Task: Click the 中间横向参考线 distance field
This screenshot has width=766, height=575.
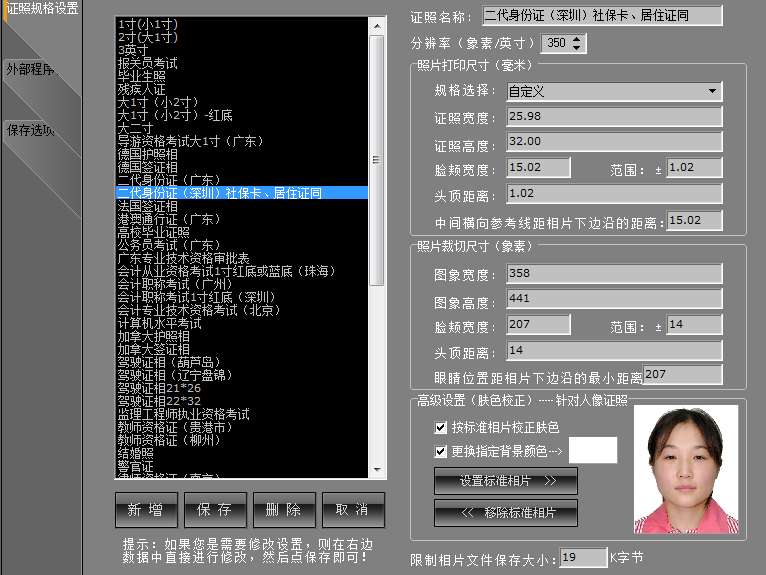Action: (x=694, y=220)
